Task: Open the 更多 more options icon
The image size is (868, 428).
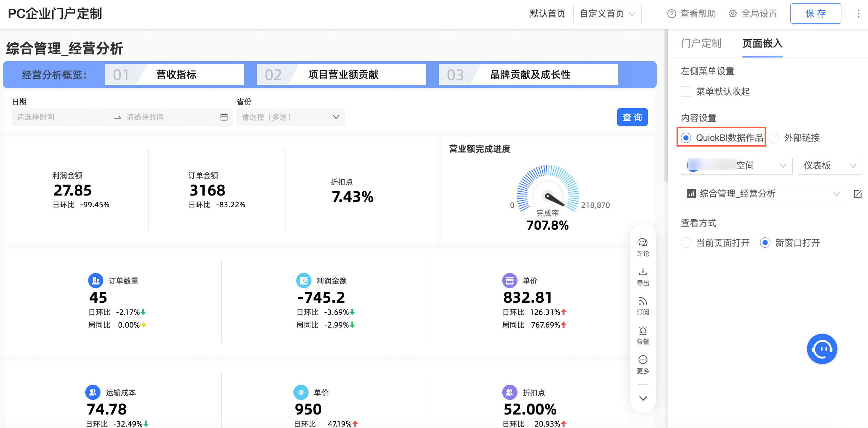Action: tap(643, 360)
